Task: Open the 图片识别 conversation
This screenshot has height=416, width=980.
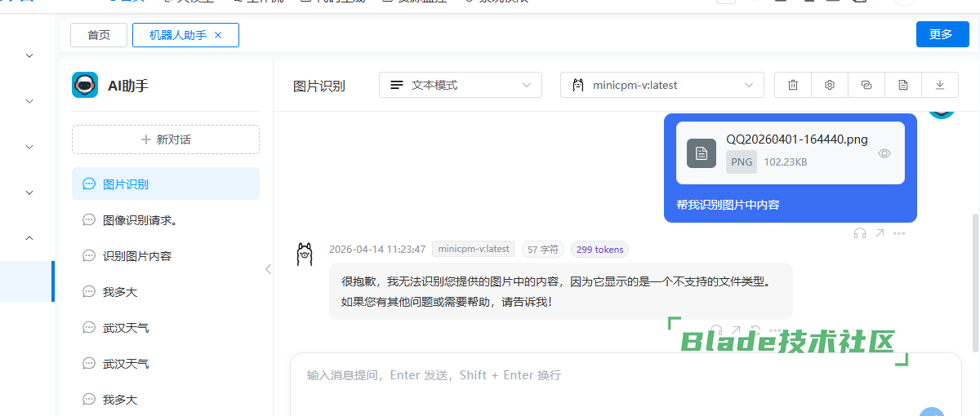Action: 166,184
